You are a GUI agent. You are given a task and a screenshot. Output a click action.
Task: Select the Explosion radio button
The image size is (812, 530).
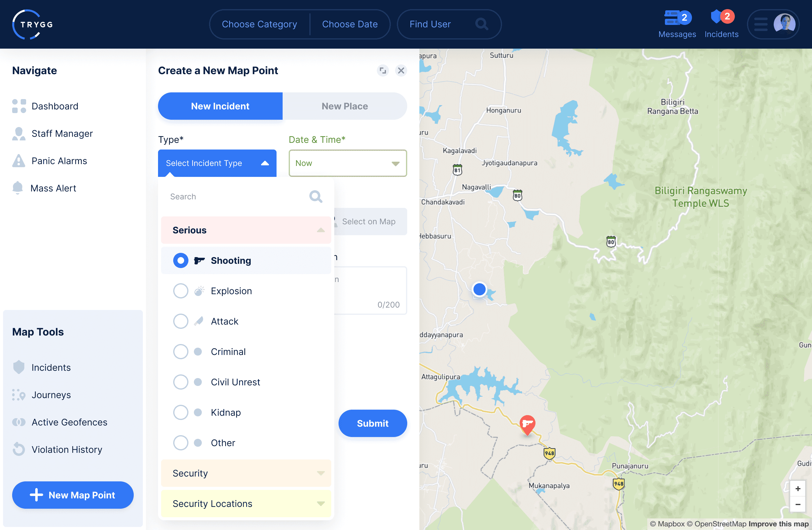tap(181, 291)
